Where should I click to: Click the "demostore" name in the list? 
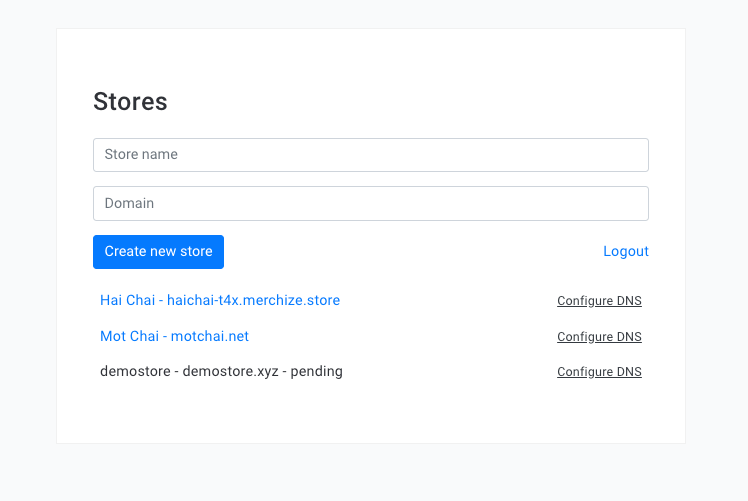coord(135,371)
